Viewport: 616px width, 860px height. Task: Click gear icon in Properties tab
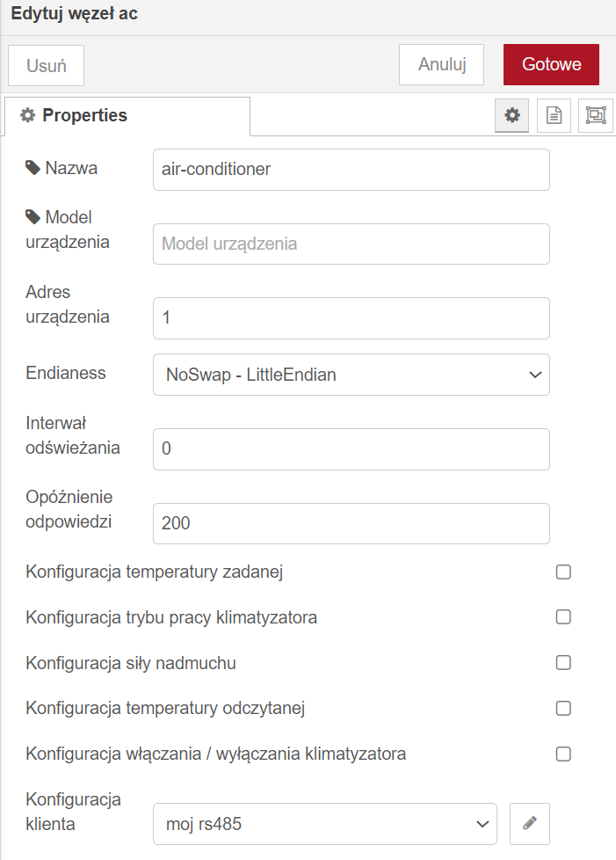(27, 115)
